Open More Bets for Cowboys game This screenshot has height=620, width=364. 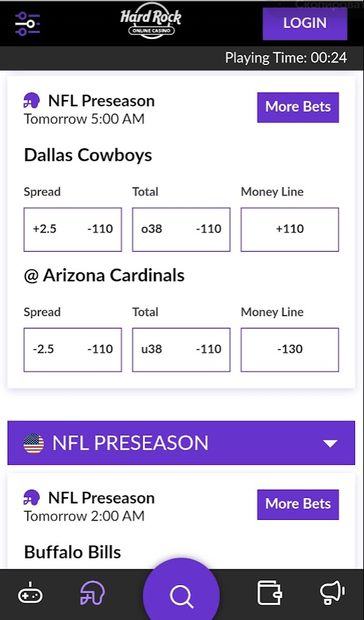tap(298, 107)
